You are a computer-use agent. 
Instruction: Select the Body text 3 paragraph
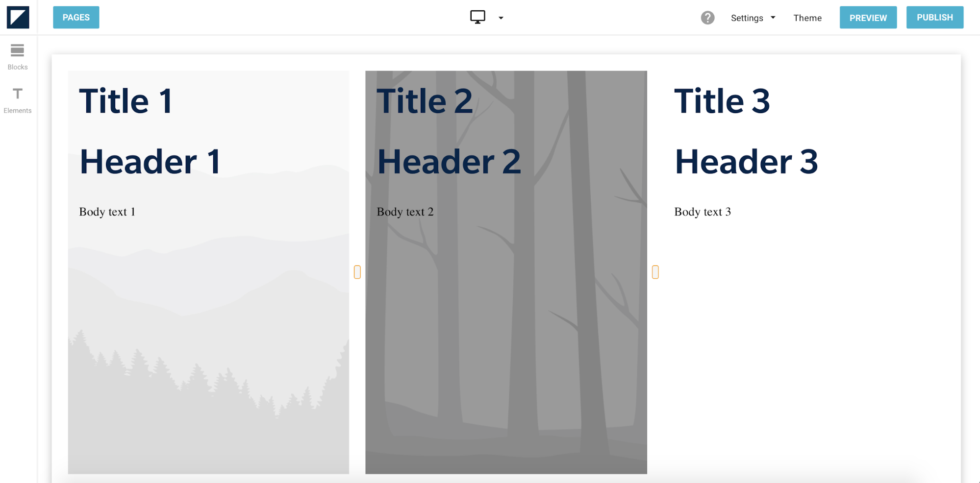702,212
